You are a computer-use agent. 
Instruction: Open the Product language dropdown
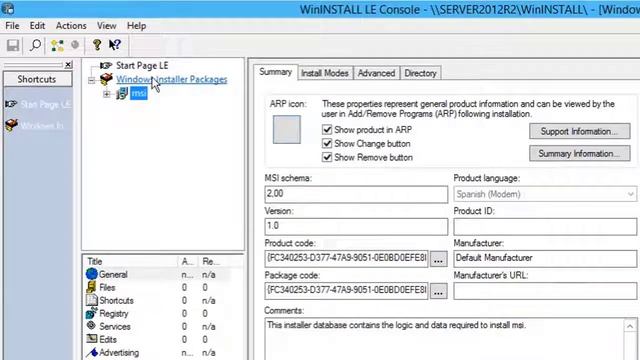pos(631,194)
